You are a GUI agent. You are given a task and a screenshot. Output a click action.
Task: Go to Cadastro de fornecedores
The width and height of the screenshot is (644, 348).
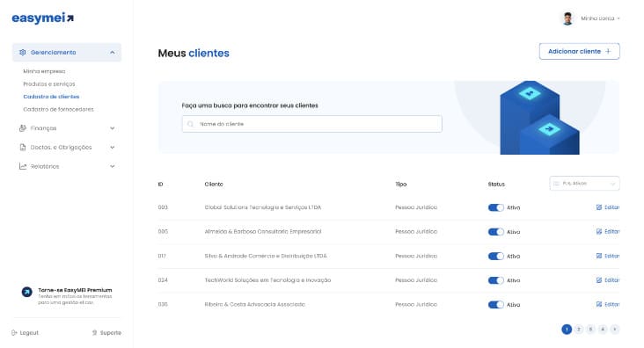[58, 109]
